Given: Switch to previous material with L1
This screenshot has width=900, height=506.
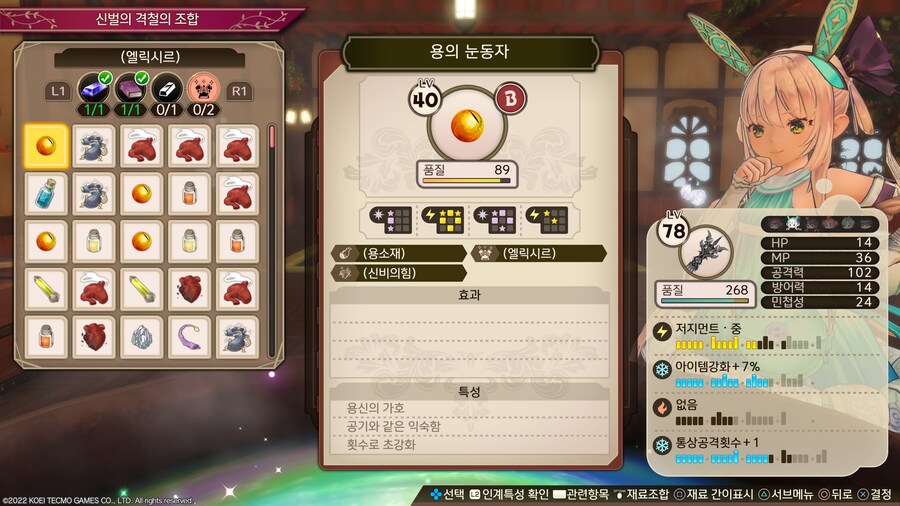Looking at the screenshot, I should coord(58,91).
